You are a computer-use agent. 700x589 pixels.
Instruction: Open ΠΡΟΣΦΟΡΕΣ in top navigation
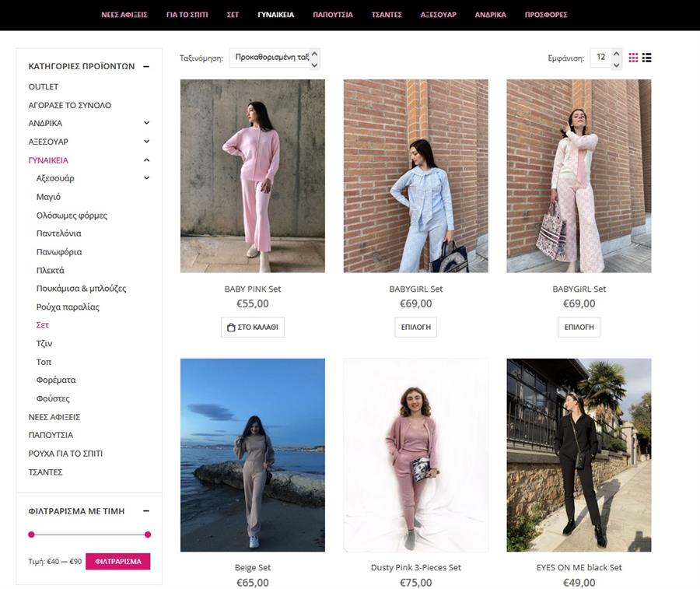546,15
